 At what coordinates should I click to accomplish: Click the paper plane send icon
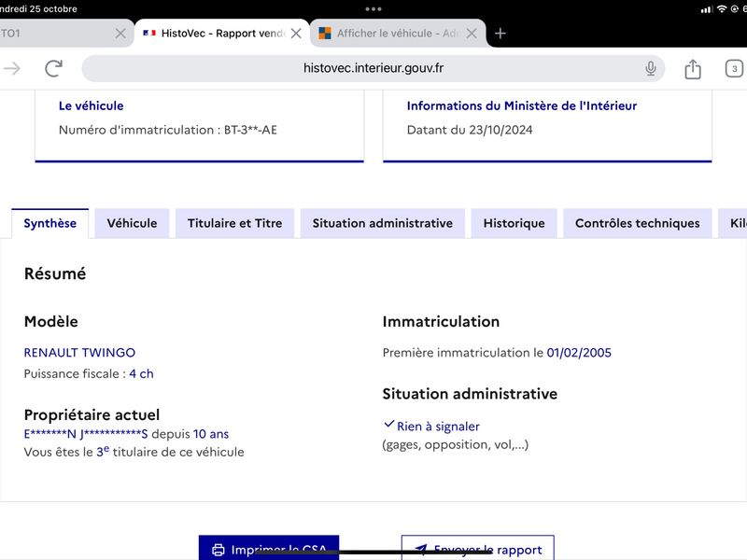click(x=421, y=550)
